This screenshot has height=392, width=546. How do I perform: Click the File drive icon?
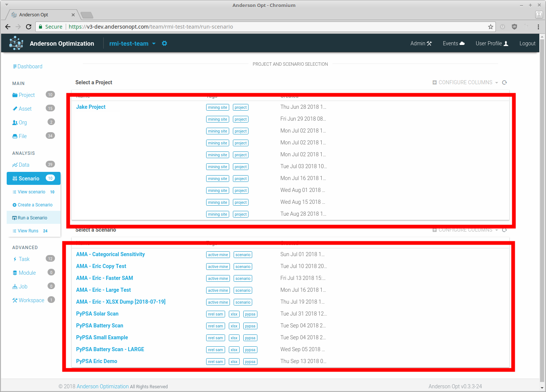15,136
